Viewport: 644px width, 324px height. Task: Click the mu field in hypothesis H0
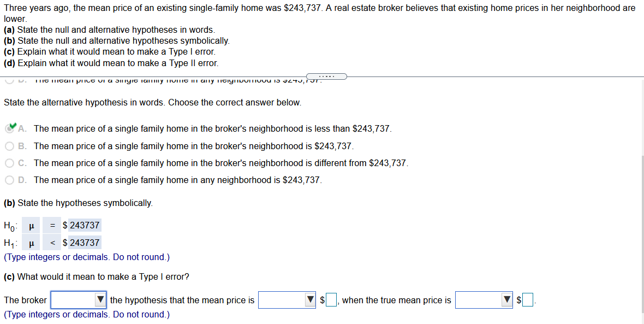(31, 225)
